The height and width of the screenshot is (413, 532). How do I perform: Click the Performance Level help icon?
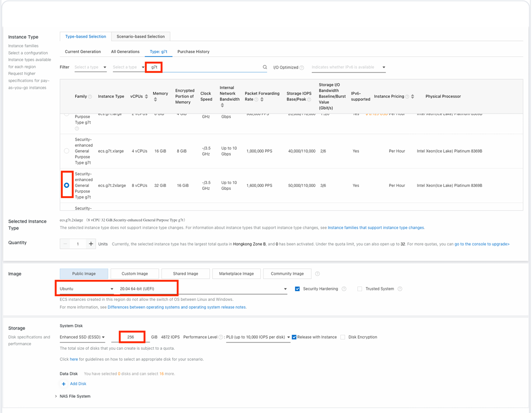click(x=221, y=337)
